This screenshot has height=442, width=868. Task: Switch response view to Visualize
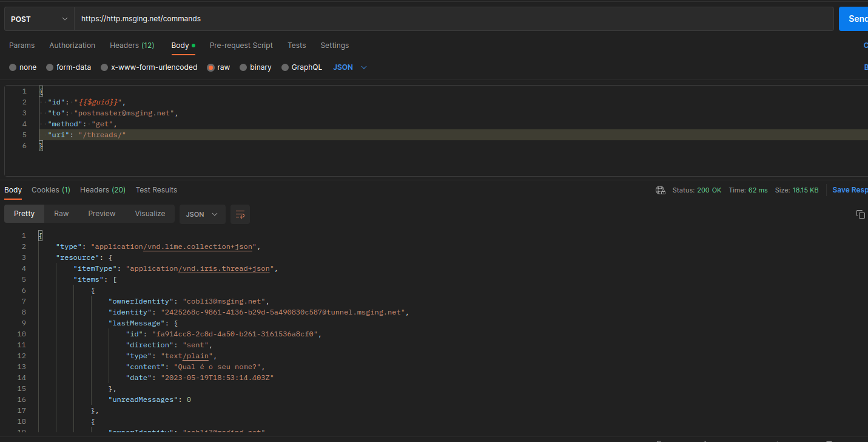point(150,214)
